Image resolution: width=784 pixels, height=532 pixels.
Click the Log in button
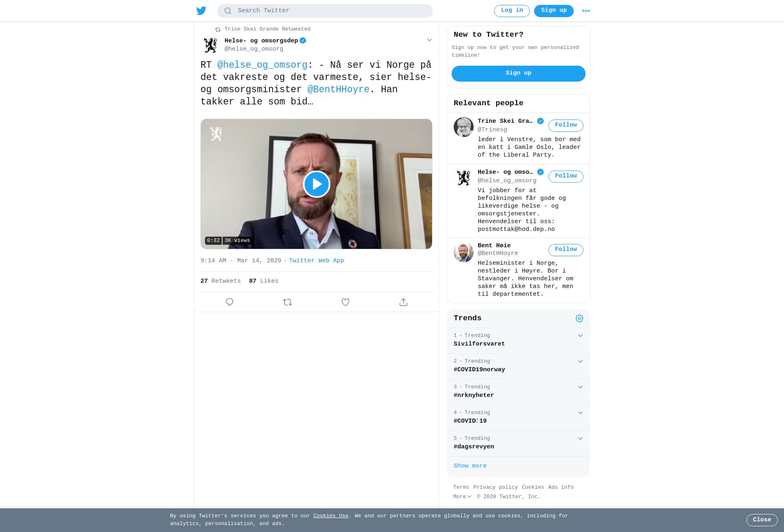point(512,11)
